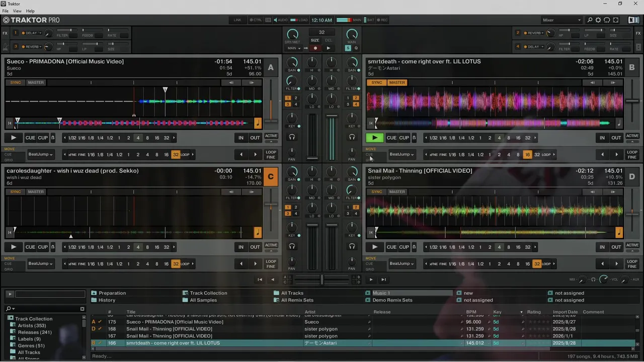Click the headphone cruise mode icon in header
Viewport: 644px width, 362px height.
[607, 20]
